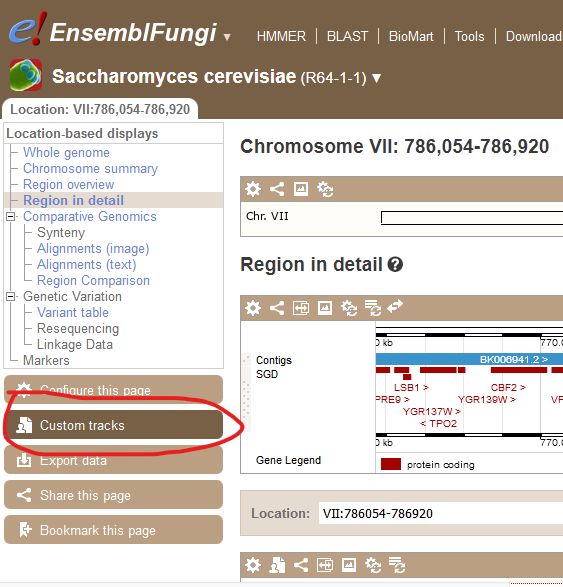Open HMMER from the top menu

click(x=281, y=36)
